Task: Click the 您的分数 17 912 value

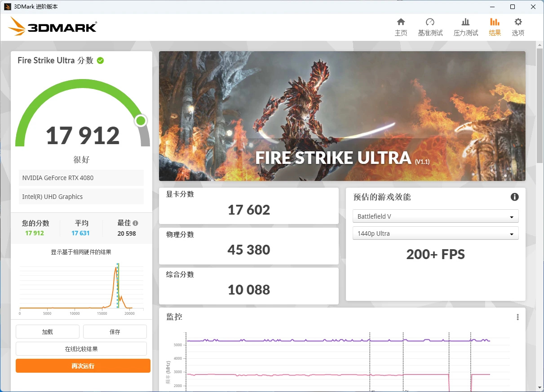Action: pyautogui.click(x=35, y=233)
